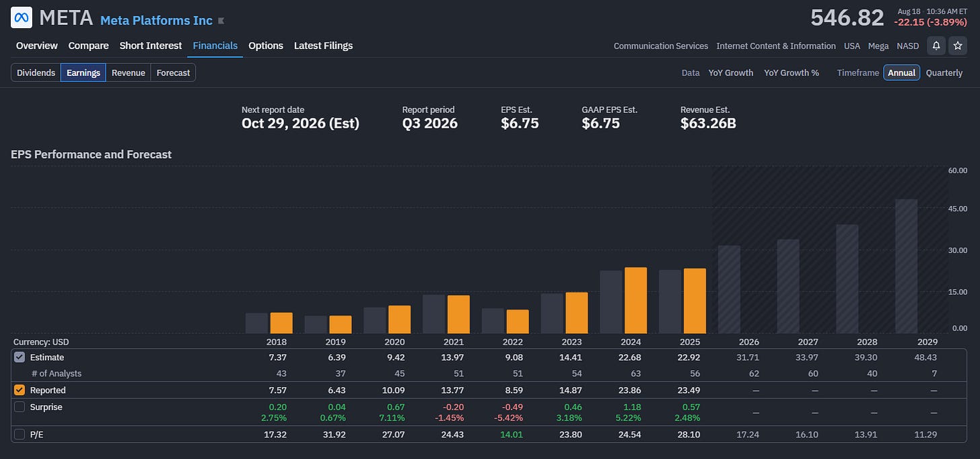
Task: Click the 2029 analyst count 7
Action: (x=934, y=374)
